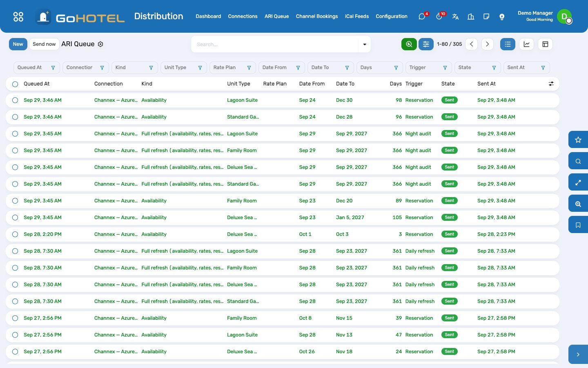This screenshot has width=588, height=368.
Task: Open Dashboard menu
Action: click(x=208, y=16)
